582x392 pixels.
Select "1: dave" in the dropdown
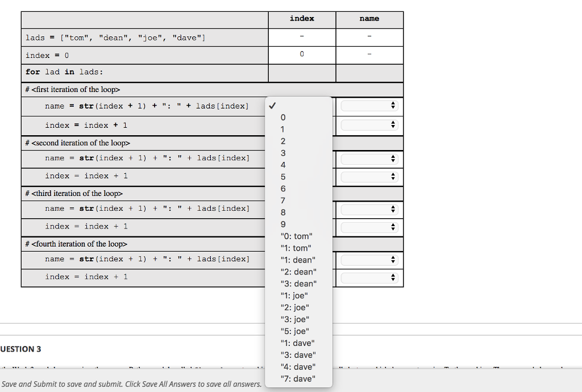pyautogui.click(x=298, y=343)
